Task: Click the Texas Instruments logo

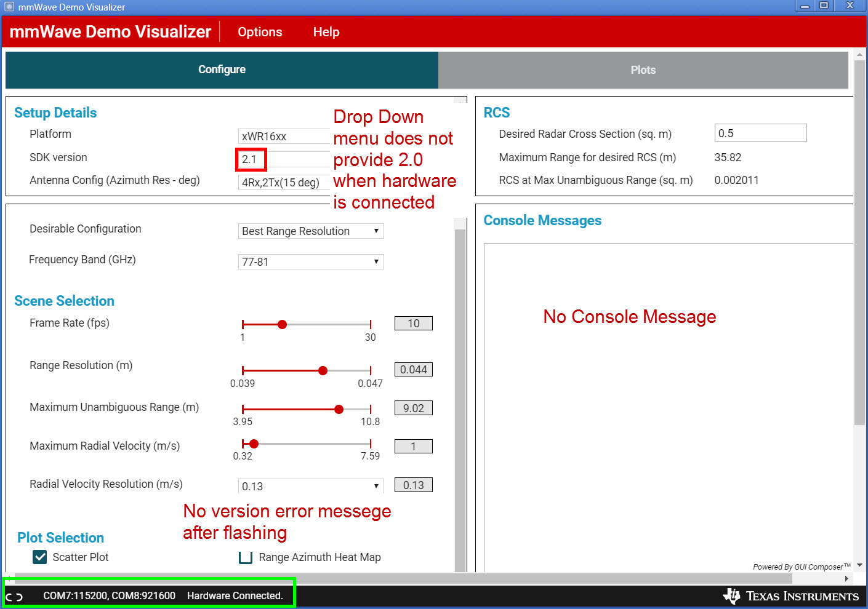Action: coord(791,595)
